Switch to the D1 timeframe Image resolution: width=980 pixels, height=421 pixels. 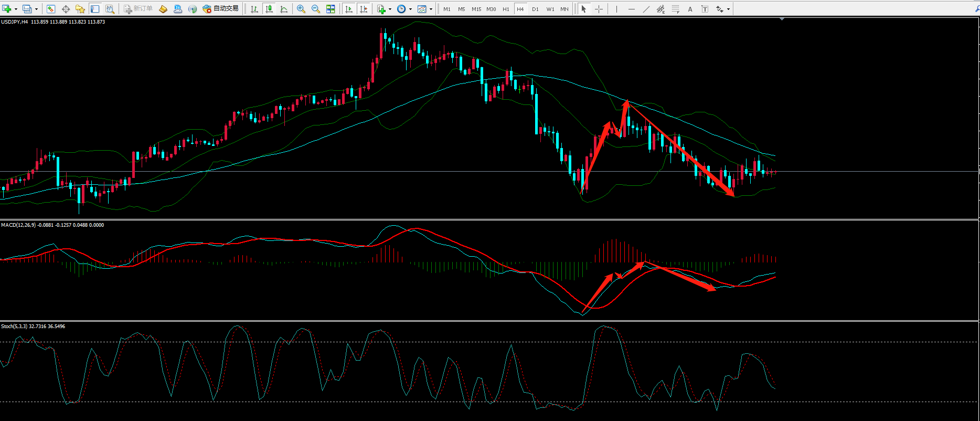click(x=535, y=9)
